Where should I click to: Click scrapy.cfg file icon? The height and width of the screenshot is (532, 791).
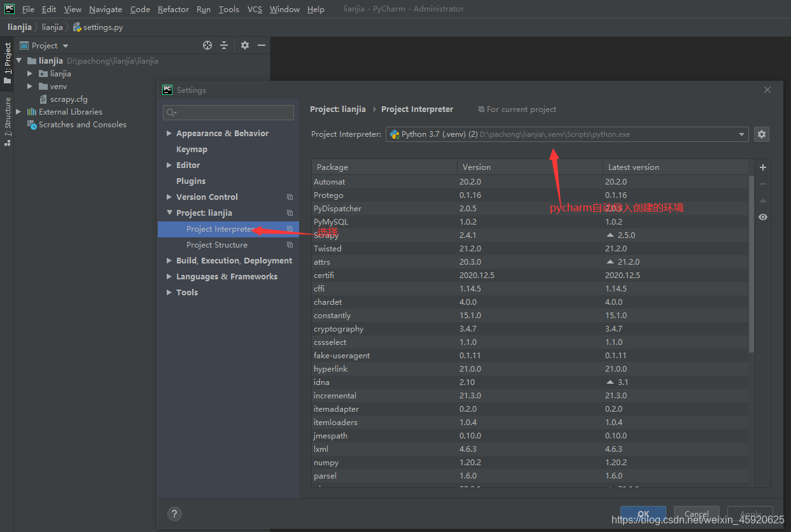coord(43,99)
